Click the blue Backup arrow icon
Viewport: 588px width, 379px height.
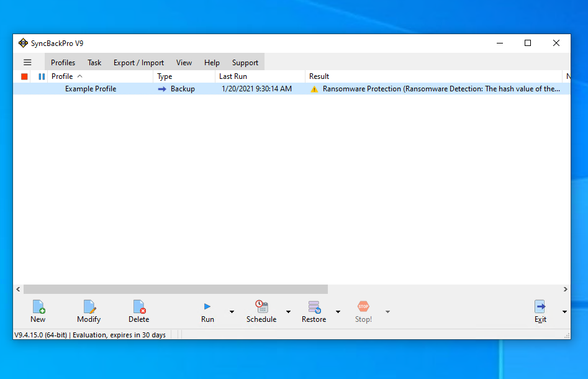[x=162, y=89]
